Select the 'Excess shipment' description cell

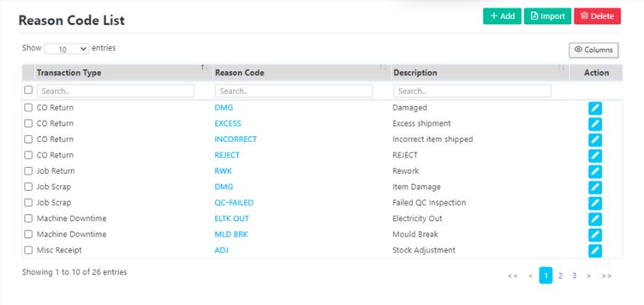click(421, 124)
